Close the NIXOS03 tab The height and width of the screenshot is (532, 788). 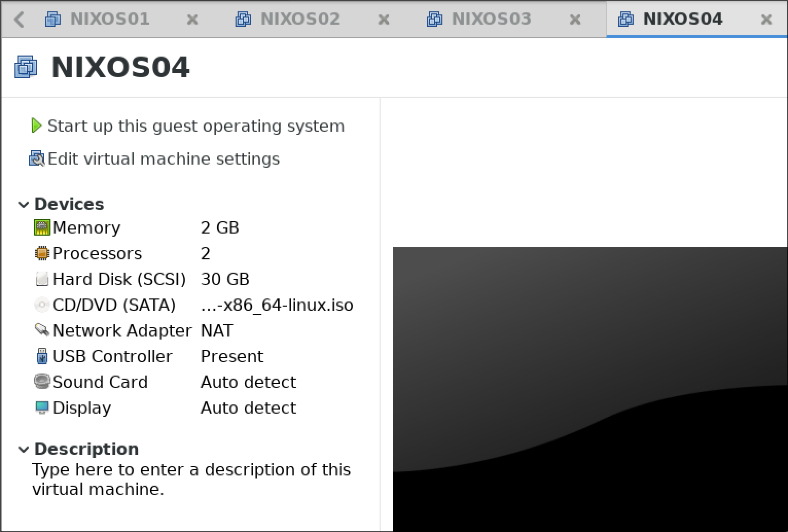pyautogui.click(x=575, y=20)
